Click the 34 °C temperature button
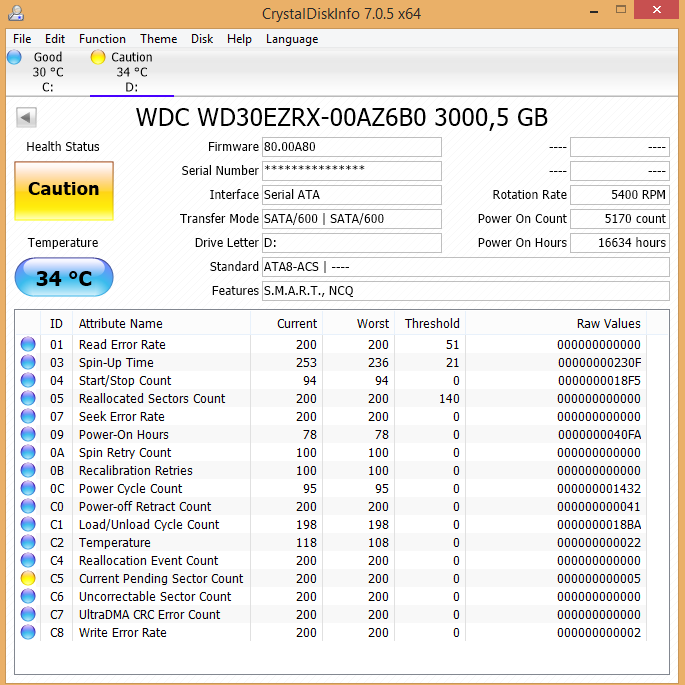The width and height of the screenshot is (685, 685). (64, 277)
